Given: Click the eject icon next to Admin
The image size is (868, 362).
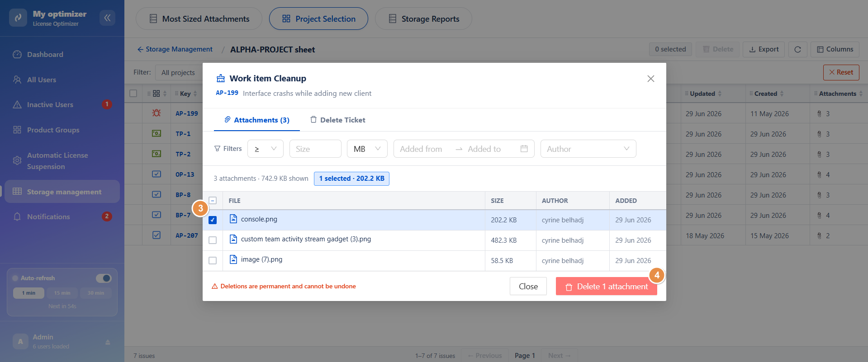Looking at the screenshot, I should coord(108,342).
